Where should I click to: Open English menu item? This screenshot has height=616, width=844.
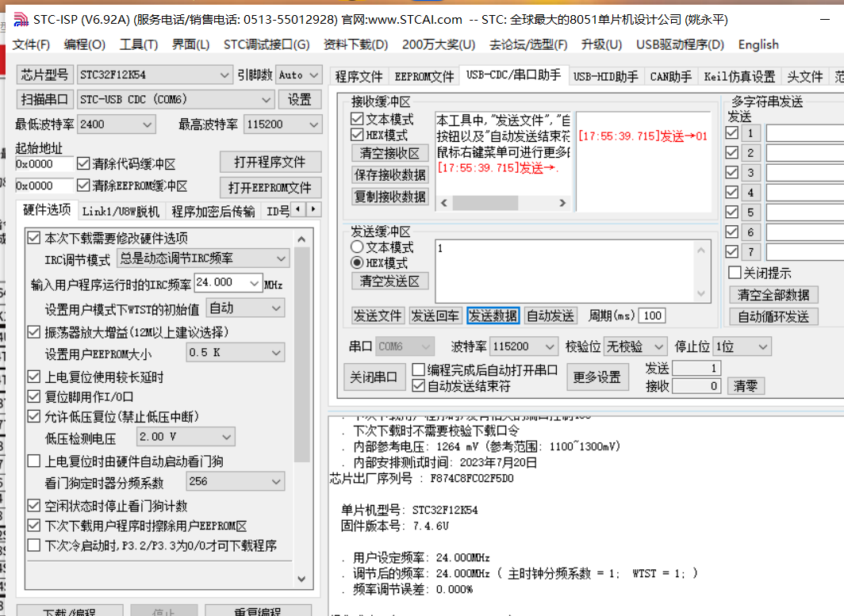[758, 44]
